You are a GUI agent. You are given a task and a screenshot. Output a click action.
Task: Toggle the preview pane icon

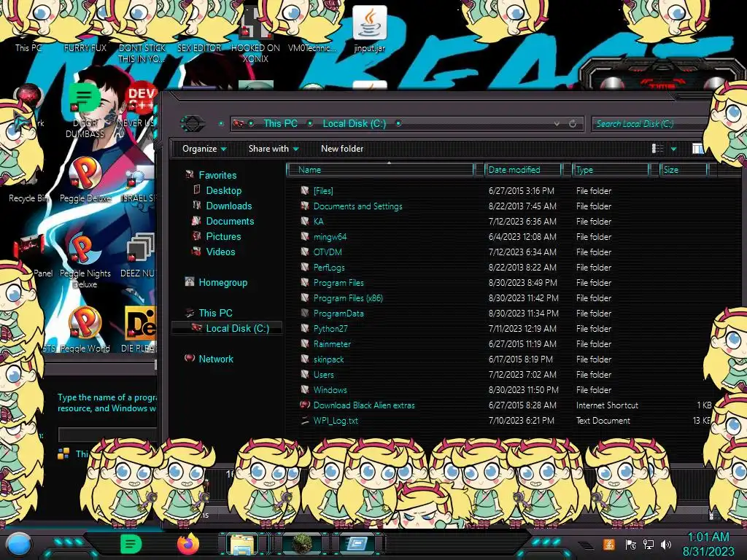[x=698, y=149]
